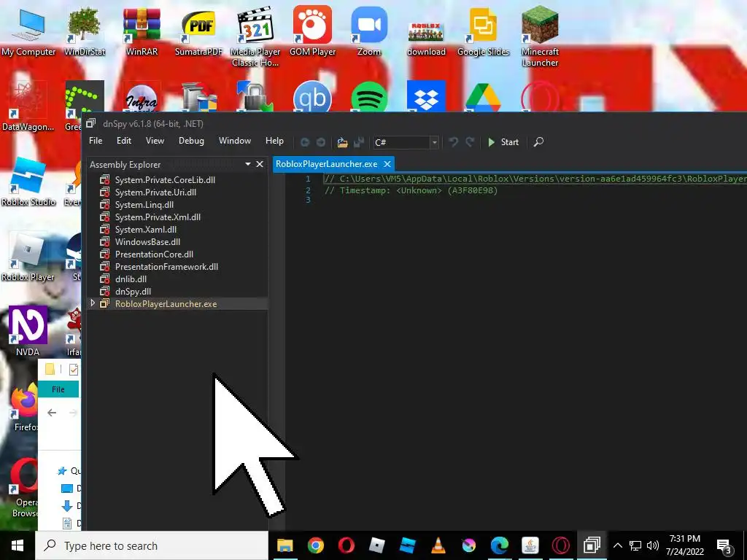Screen dimensions: 747x560
Task: Click the Media Player Classic desktop icon
Action: pyautogui.click(x=255, y=37)
